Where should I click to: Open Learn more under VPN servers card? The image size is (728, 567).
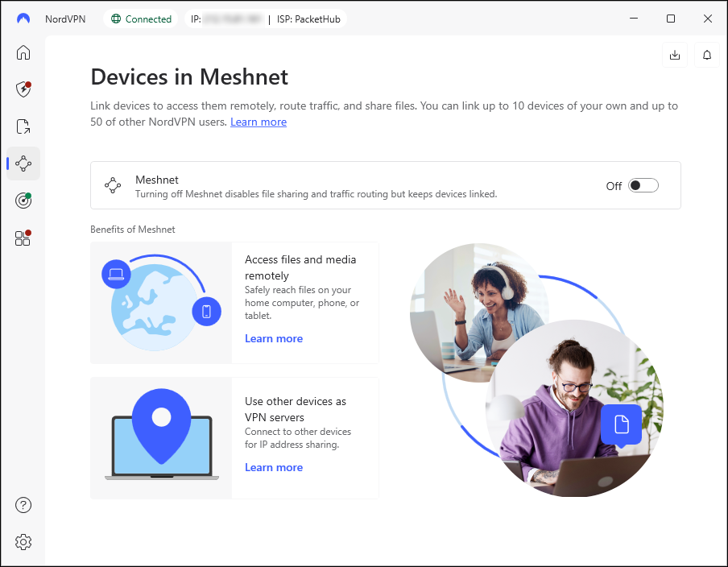(274, 468)
